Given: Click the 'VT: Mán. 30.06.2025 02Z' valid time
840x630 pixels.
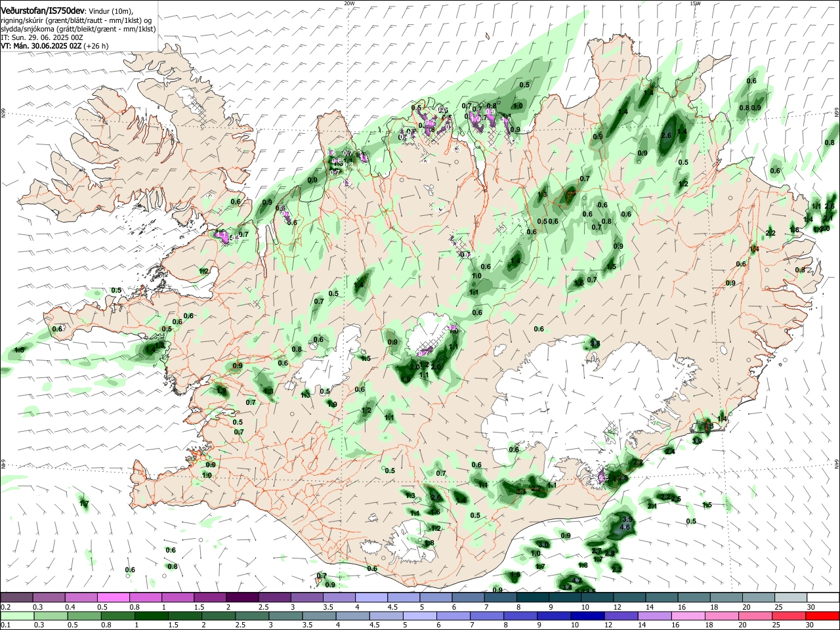Looking at the screenshot, I should [41, 46].
